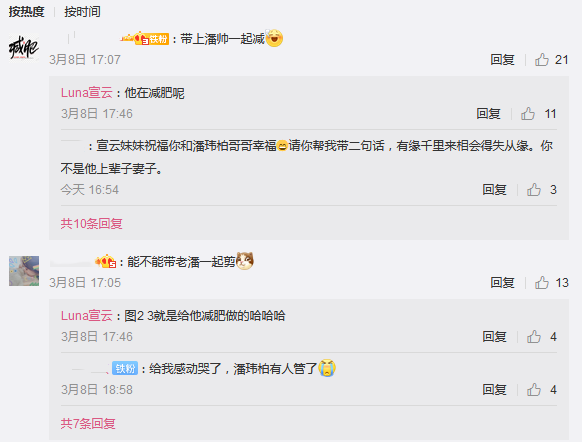The image size is (582, 442).
Task: Like the reply '给我感动哭了'
Action: pos(534,390)
